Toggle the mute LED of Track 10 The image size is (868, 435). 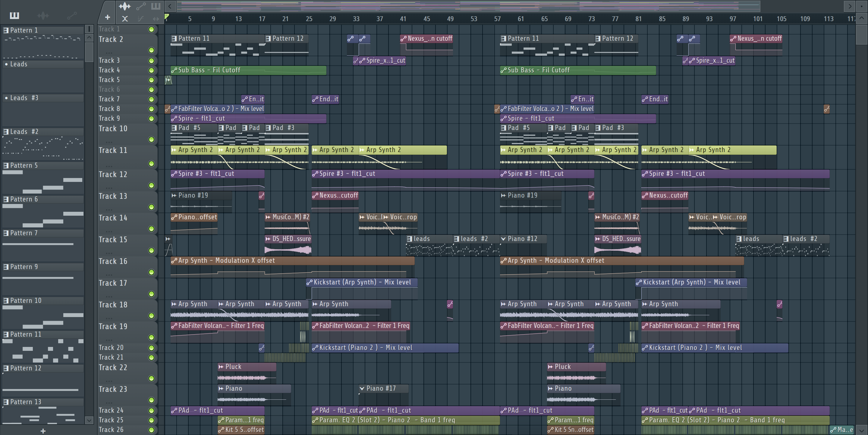[152, 140]
